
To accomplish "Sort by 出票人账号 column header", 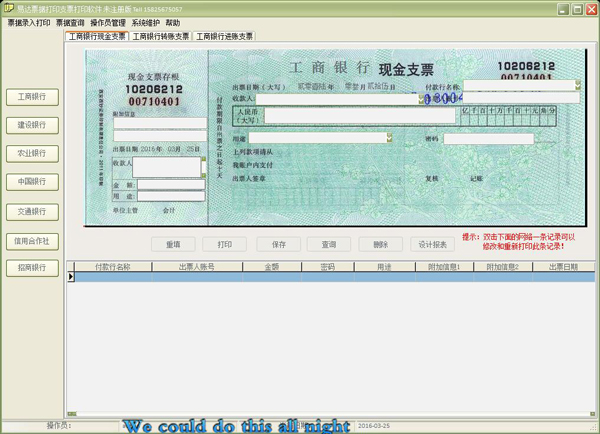I will (x=197, y=267).
